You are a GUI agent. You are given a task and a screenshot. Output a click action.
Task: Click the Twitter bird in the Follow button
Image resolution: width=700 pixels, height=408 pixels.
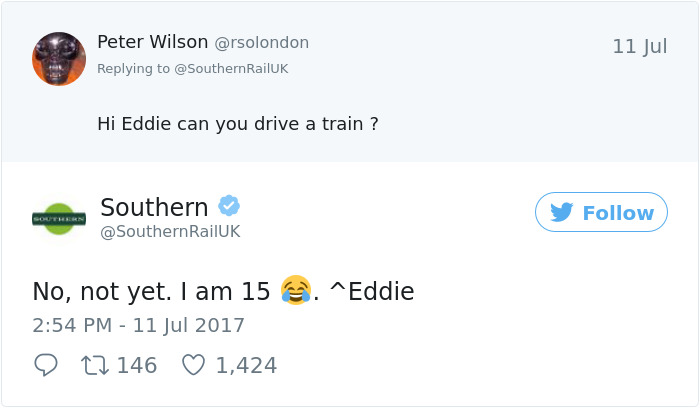click(x=561, y=212)
